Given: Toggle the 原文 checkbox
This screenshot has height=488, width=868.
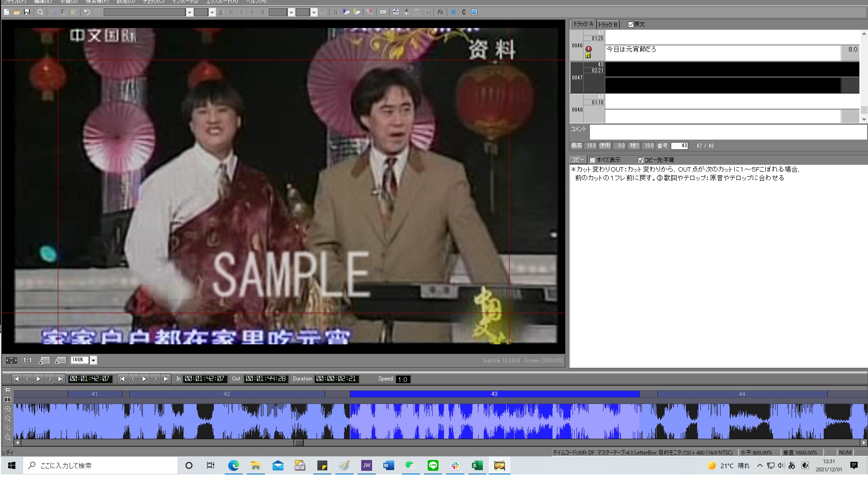Looking at the screenshot, I should (631, 24).
